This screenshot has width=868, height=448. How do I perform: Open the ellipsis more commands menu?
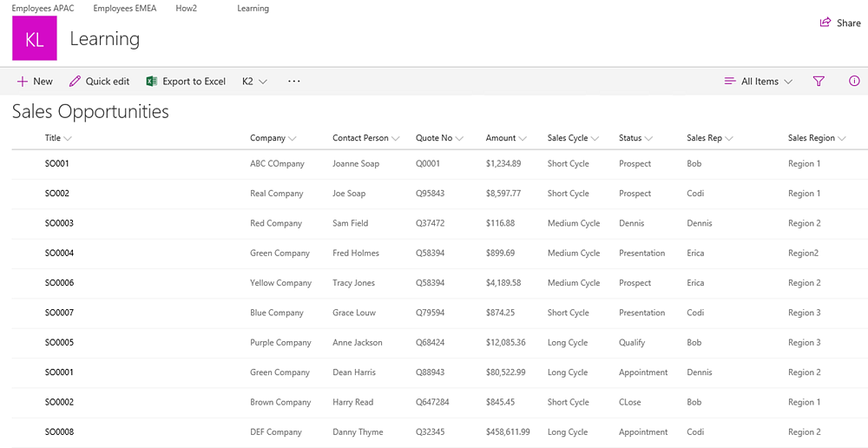coord(293,82)
